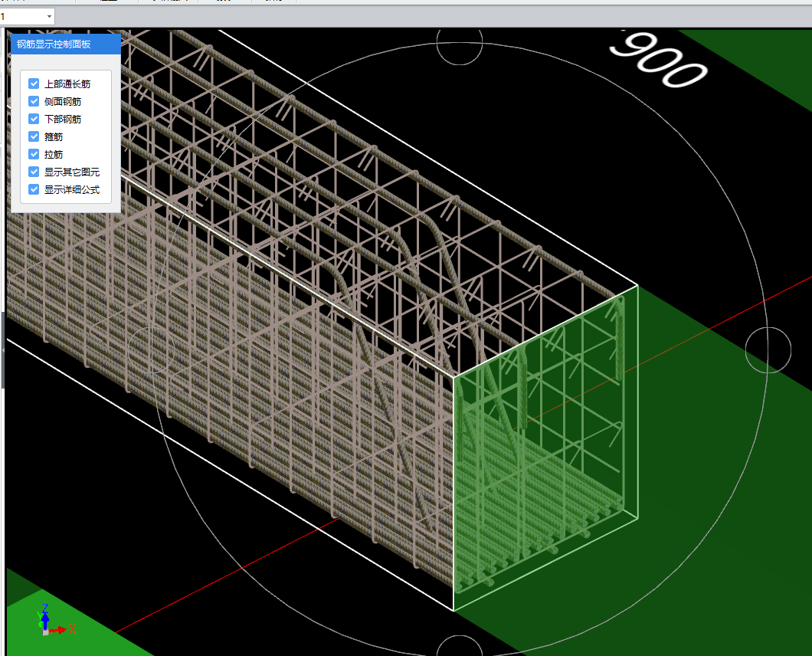
Task: Hide stirrups via 箍筋 checkbox
Action: (x=34, y=136)
